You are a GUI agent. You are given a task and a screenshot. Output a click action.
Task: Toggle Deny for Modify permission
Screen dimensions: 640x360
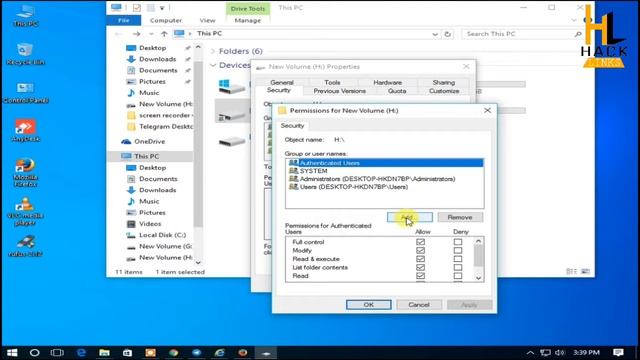[458, 250]
